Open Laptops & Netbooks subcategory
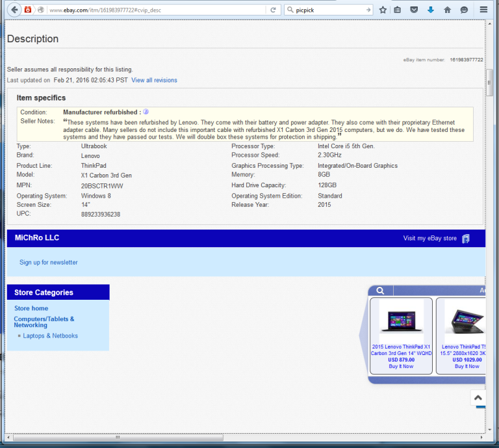This screenshot has width=499, height=448. (x=50, y=336)
